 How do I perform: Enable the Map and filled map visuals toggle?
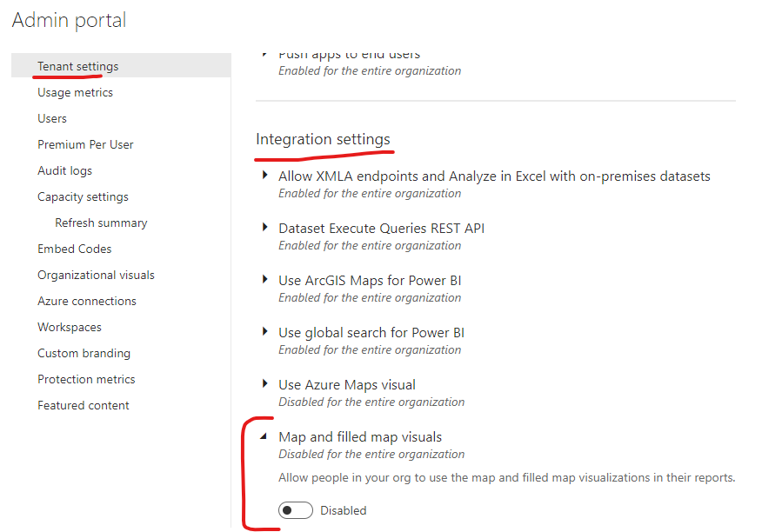[295, 510]
